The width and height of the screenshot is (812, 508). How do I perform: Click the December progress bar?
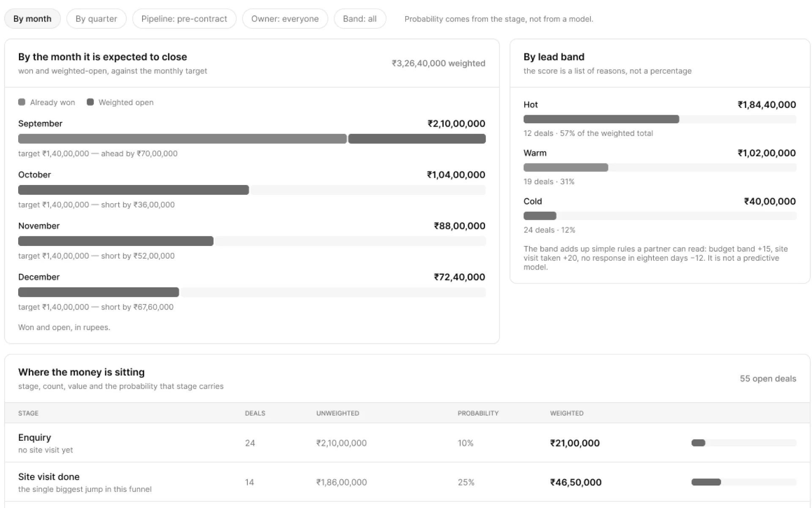(252, 292)
